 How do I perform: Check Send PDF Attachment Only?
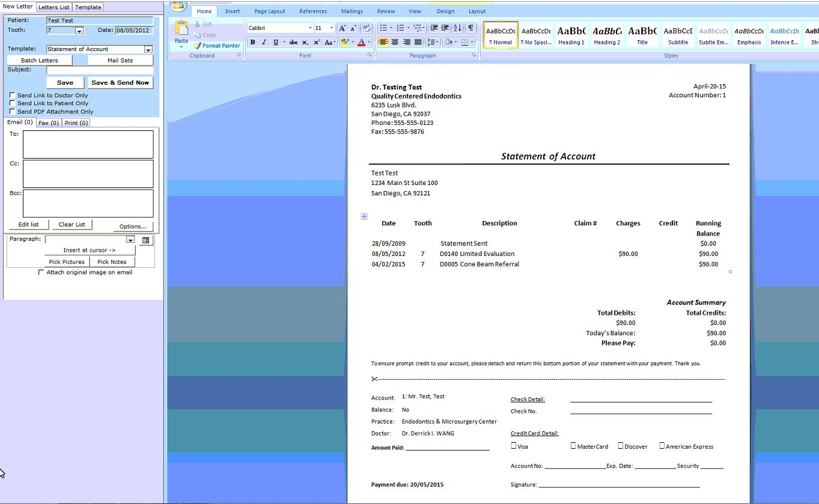[x=13, y=112]
